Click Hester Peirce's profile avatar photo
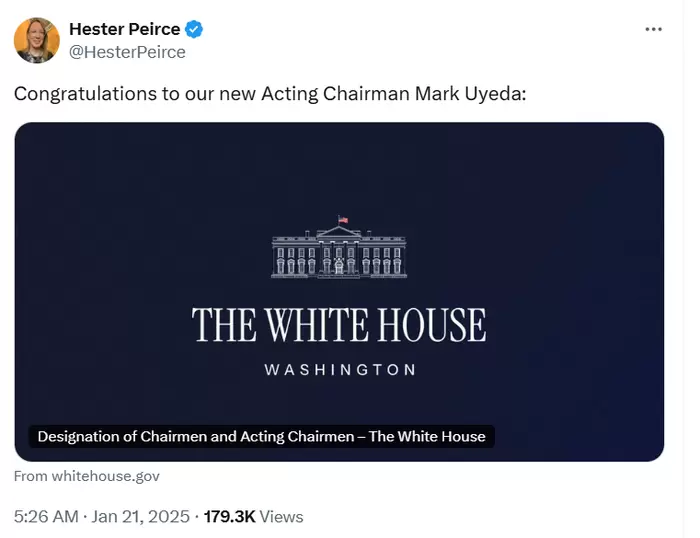Viewport: 700px width, 538px height. tap(36, 40)
